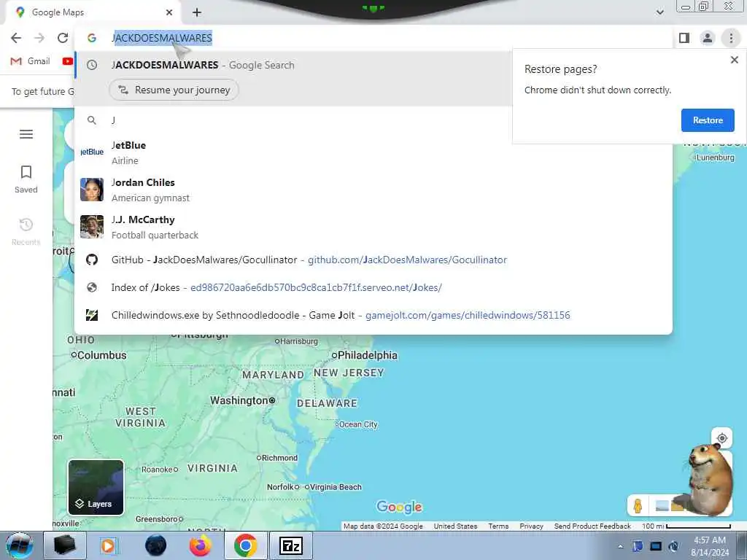Open the YouTube bookmark icon
Screen dimensions: 747x560
tap(67, 61)
